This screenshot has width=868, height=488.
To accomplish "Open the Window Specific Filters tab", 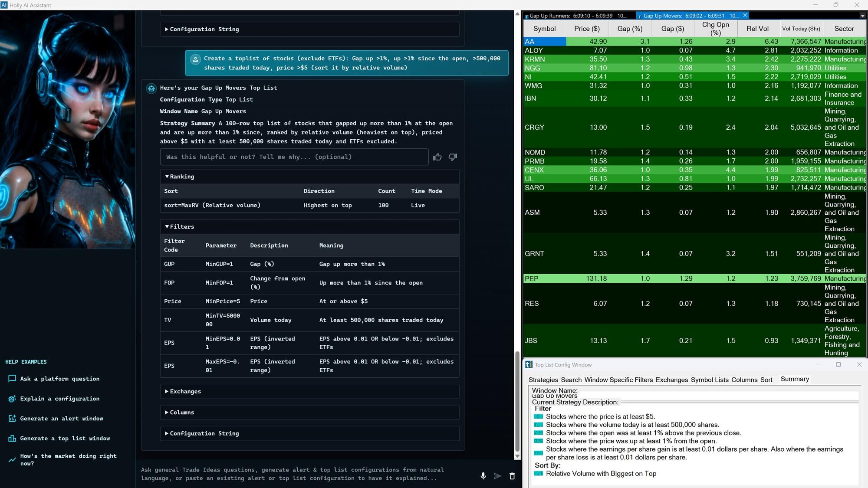I will (618, 380).
